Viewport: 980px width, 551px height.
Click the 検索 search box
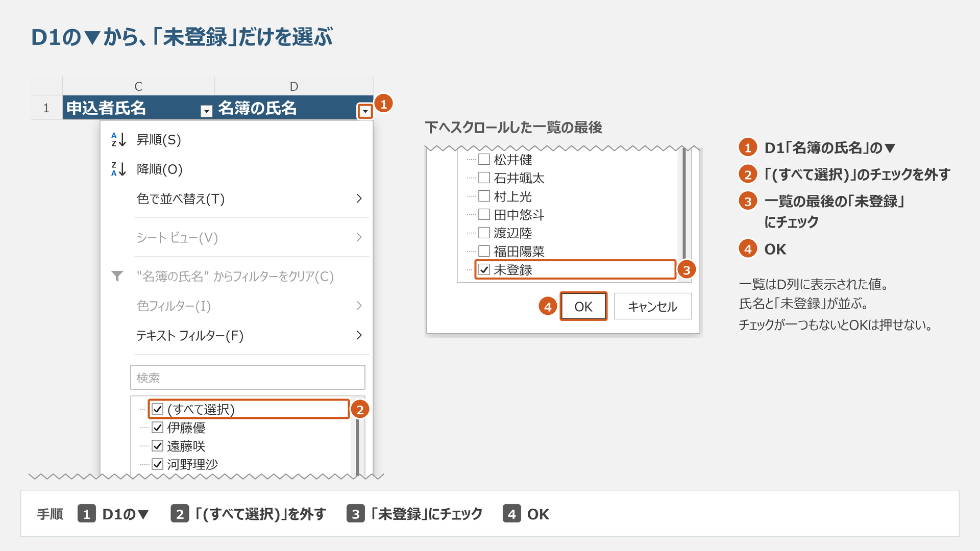[248, 378]
